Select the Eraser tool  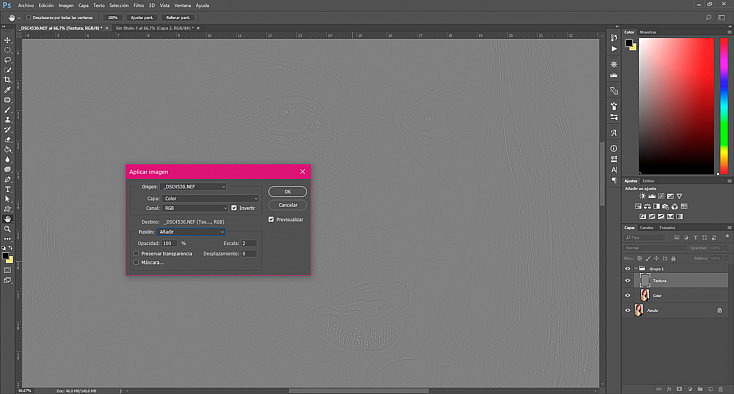point(7,139)
